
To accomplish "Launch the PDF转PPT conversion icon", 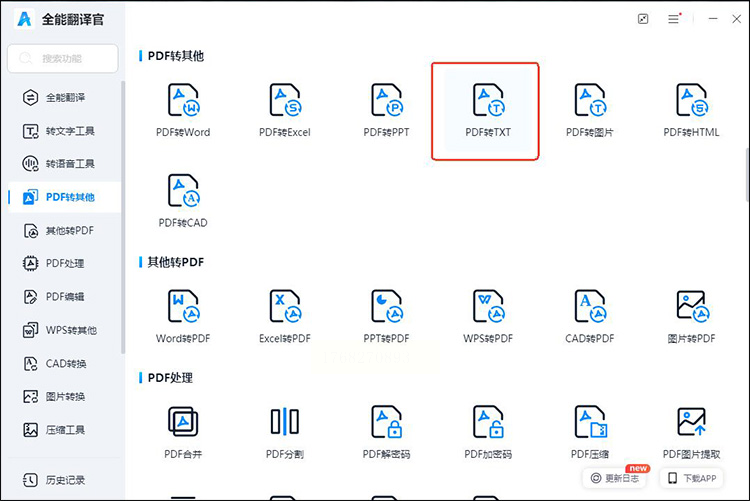I will coord(387,100).
